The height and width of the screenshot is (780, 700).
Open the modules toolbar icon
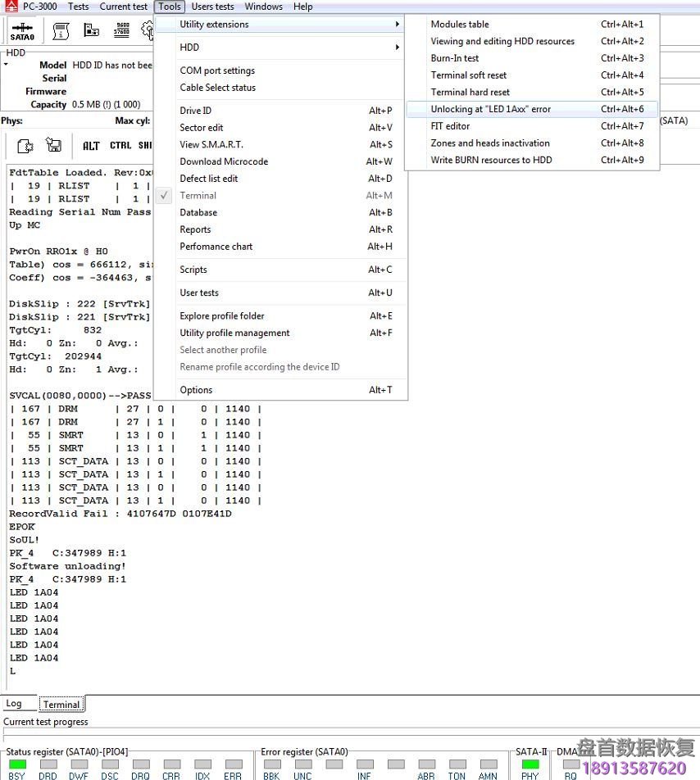90,29
